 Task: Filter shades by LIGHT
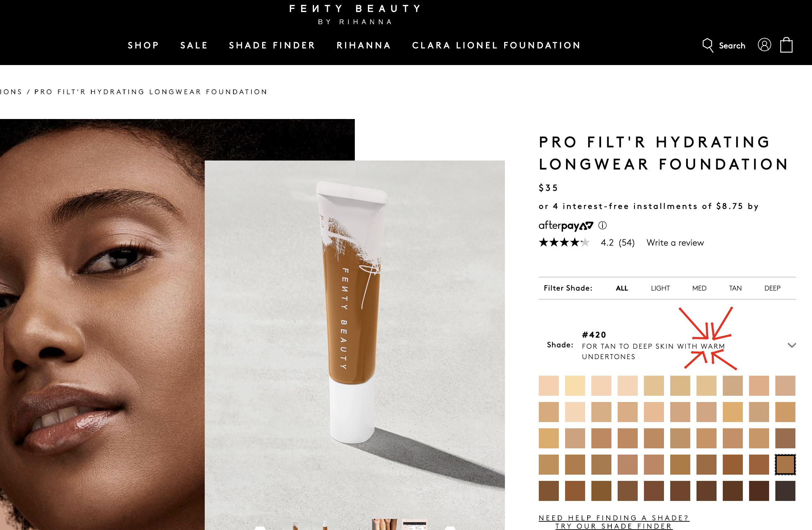pyautogui.click(x=660, y=288)
